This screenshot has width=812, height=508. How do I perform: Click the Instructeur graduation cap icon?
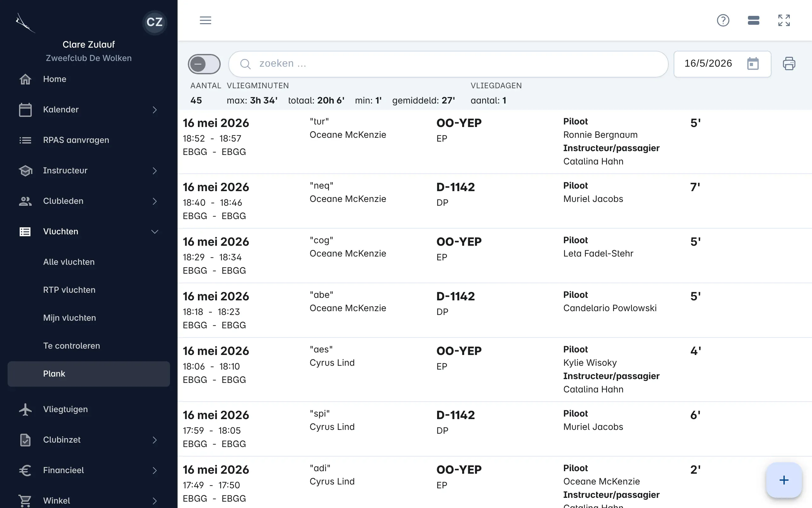pyautogui.click(x=25, y=171)
